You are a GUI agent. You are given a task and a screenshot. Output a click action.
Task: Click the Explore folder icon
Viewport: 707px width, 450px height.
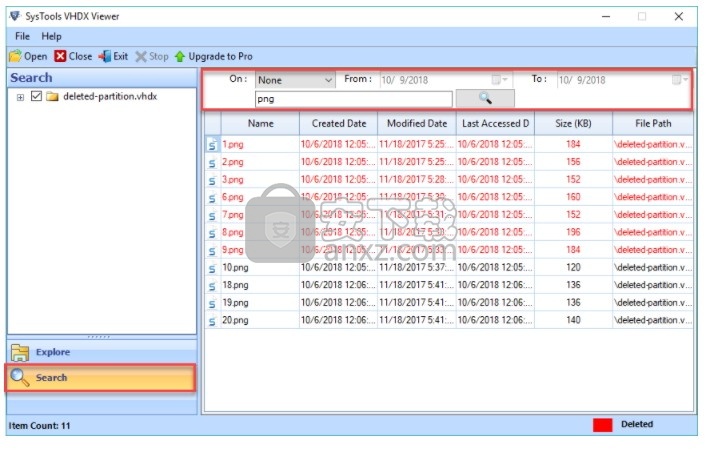(20, 353)
